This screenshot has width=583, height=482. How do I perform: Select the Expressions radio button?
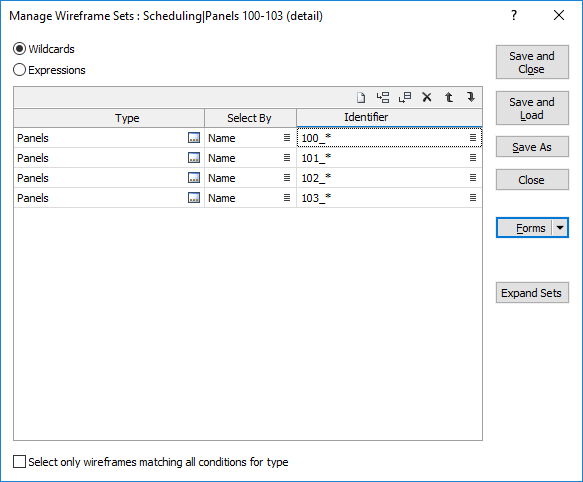click(19, 70)
